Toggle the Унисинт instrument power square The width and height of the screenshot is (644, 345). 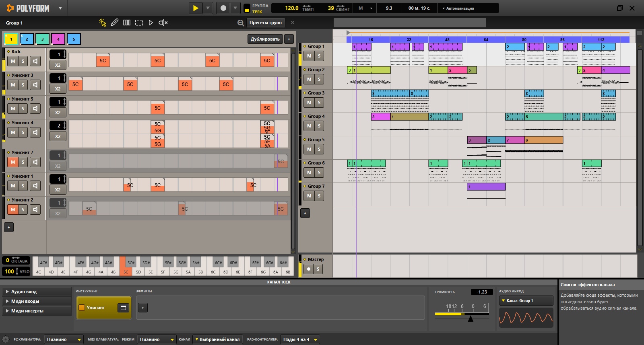point(82,308)
